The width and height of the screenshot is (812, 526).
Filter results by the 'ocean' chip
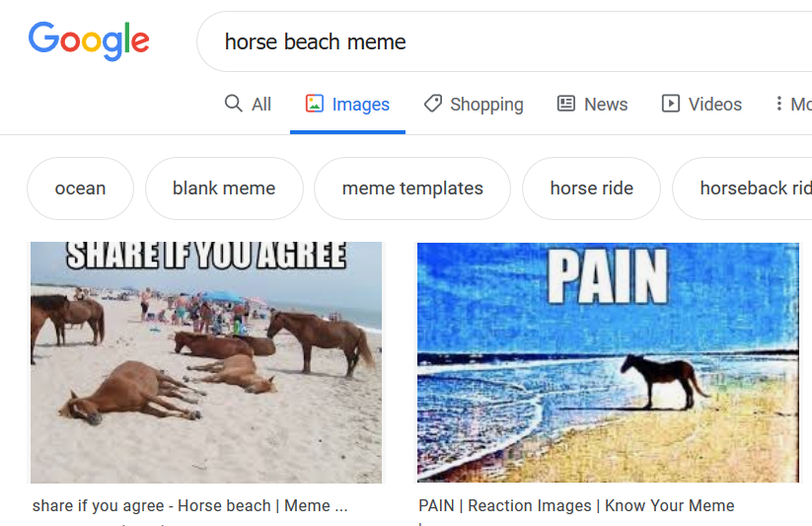(80, 188)
